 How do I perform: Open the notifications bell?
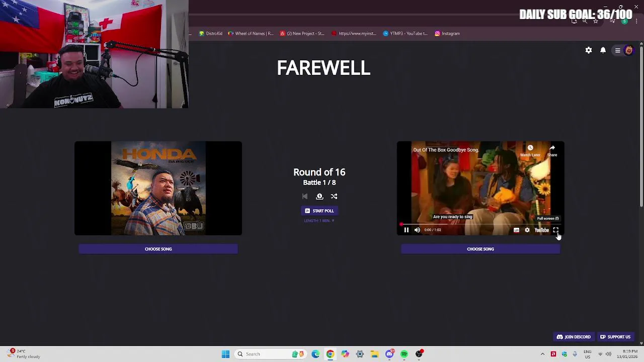(603, 50)
